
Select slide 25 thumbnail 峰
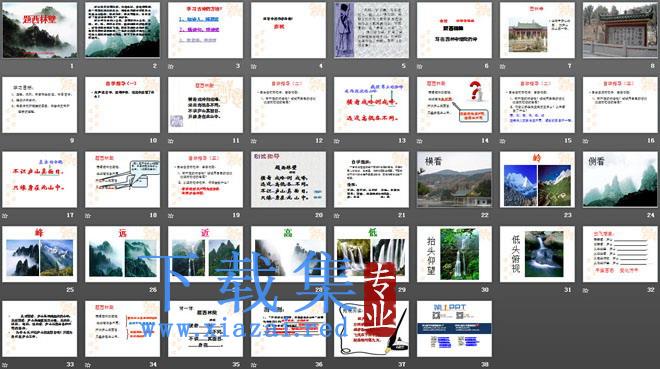pos(40,254)
